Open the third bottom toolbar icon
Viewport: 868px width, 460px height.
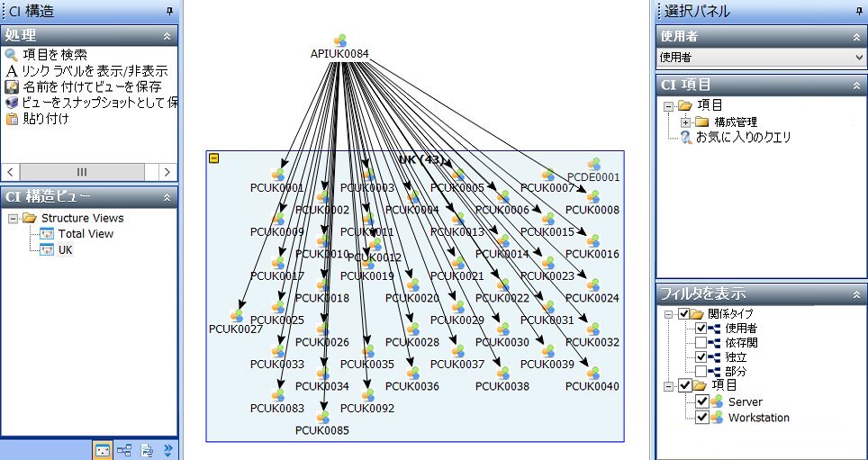[x=147, y=450]
